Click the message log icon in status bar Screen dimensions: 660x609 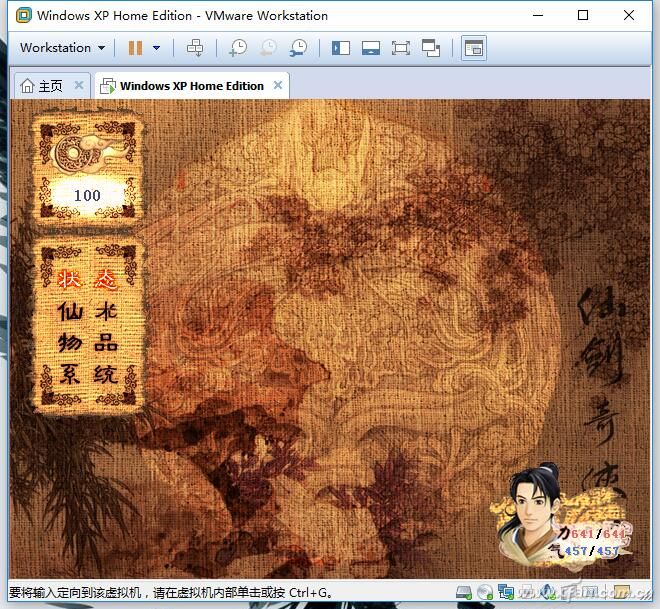tap(622, 592)
